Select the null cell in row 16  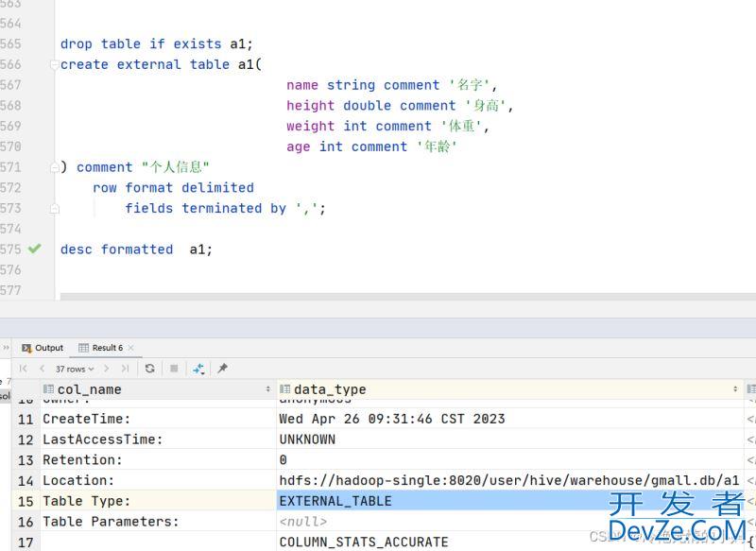pos(510,521)
